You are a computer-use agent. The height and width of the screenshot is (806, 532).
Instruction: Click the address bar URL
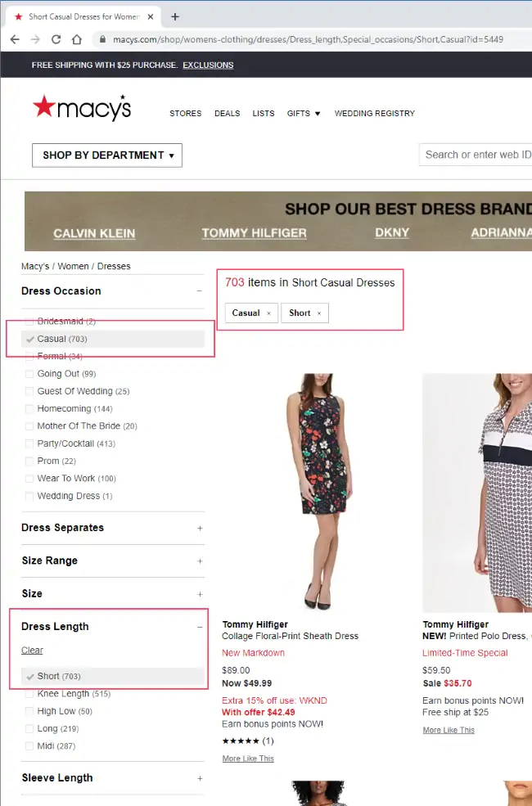[308, 39]
